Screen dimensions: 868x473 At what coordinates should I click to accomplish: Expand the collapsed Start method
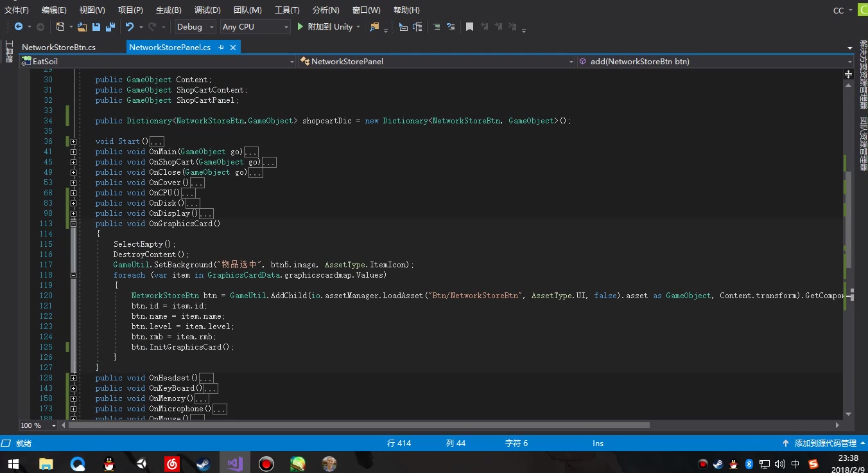pos(73,141)
